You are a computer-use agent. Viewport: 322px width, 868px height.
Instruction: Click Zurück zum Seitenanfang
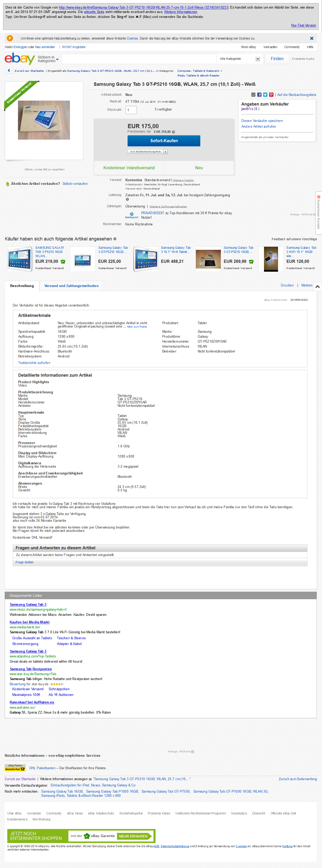pos(298,779)
